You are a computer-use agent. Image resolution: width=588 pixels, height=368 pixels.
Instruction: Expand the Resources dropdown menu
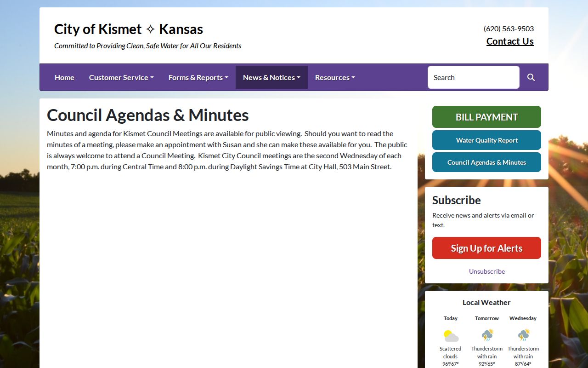click(x=335, y=77)
